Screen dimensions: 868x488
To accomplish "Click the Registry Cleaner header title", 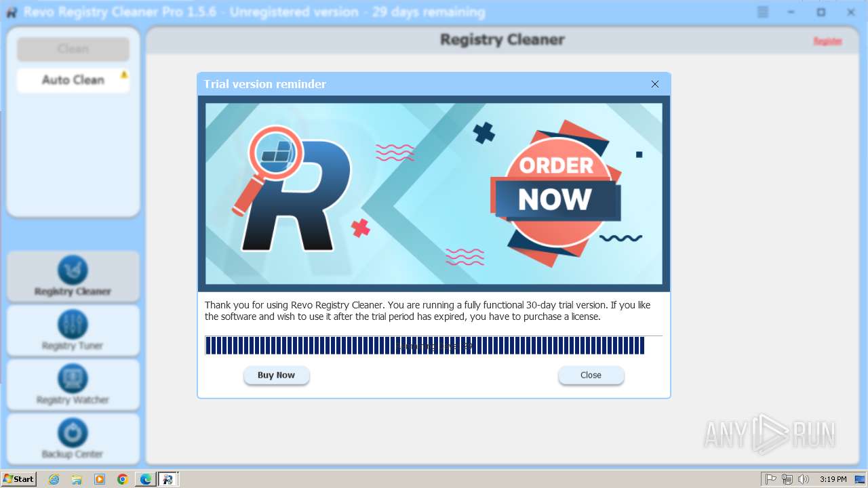I will coord(502,39).
